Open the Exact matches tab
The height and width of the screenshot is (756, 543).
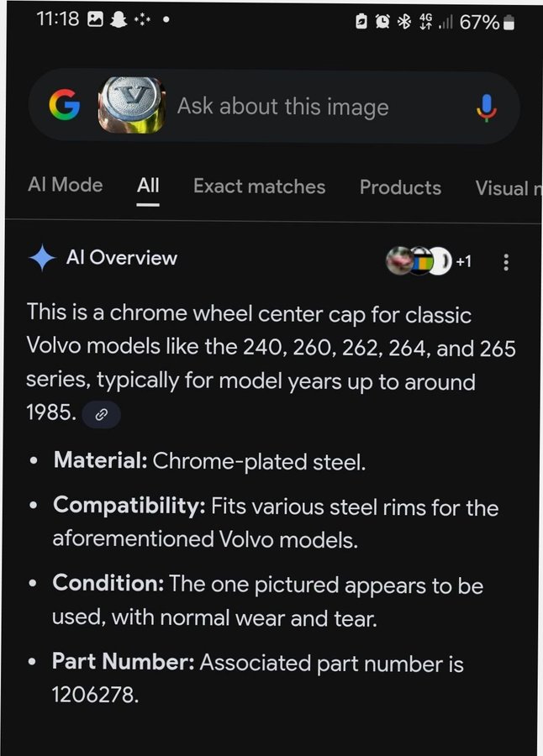click(x=259, y=186)
